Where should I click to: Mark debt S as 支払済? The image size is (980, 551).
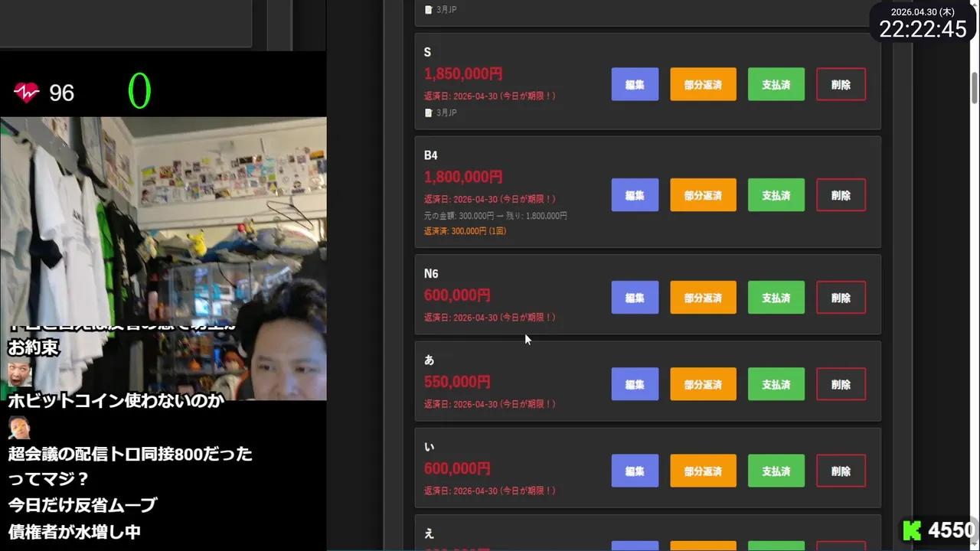[776, 84]
